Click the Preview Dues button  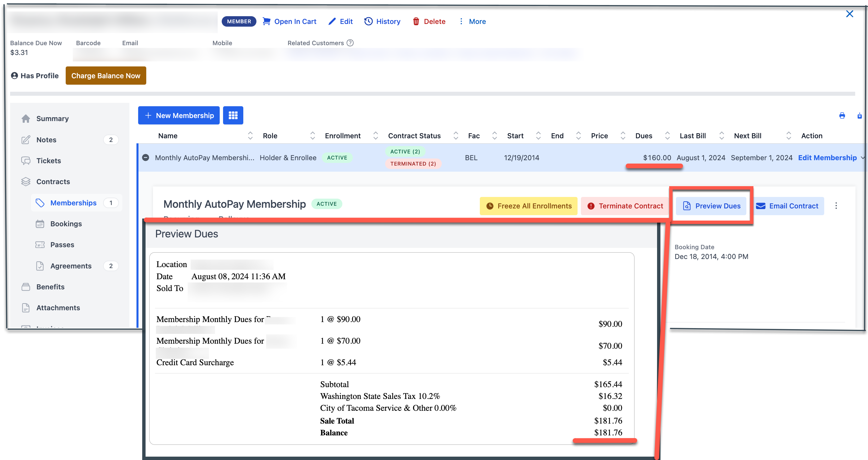[x=711, y=206]
